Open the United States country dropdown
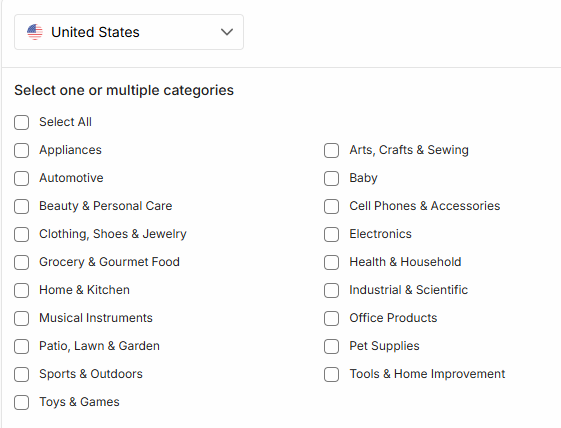 pos(129,32)
